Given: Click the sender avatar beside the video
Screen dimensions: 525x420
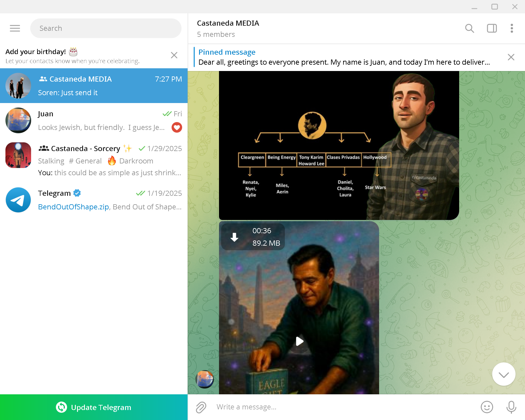Looking at the screenshot, I should [x=205, y=379].
